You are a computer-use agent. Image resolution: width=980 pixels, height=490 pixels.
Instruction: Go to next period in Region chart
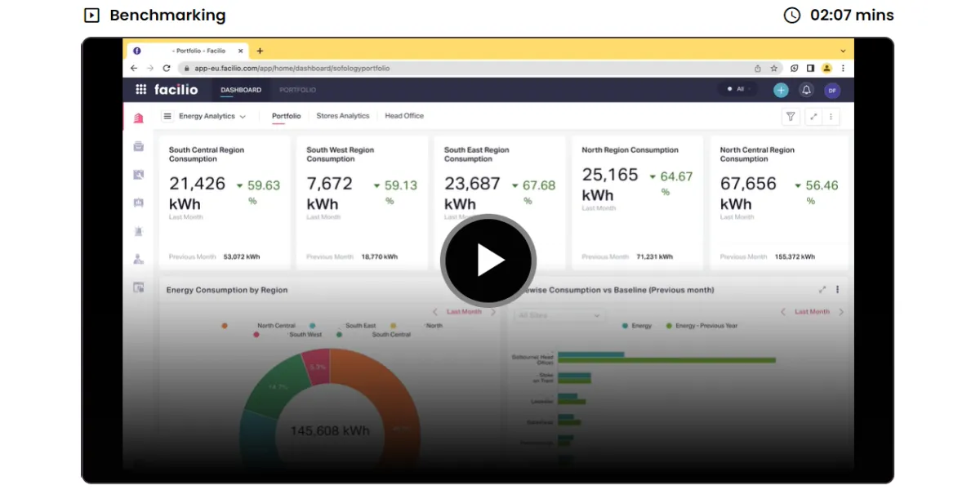[x=493, y=311]
